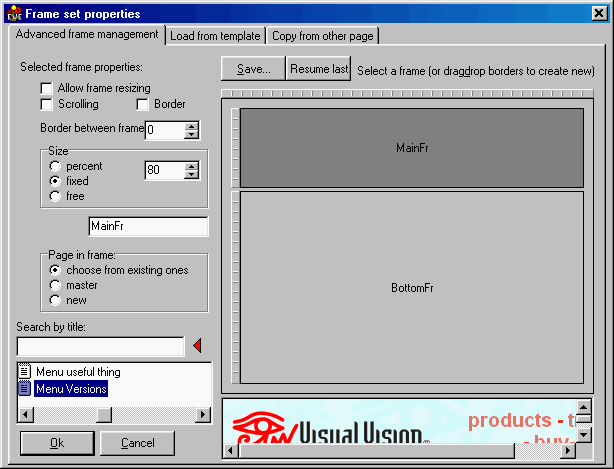Decrease the size value of 80
The height and width of the screenshot is (469, 614).
pyautogui.click(x=192, y=175)
